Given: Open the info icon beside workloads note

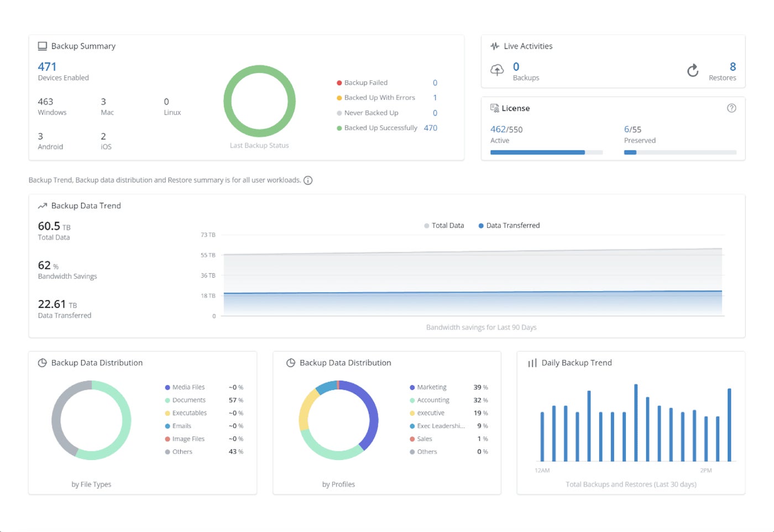Looking at the screenshot, I should (x=308, y=180).
